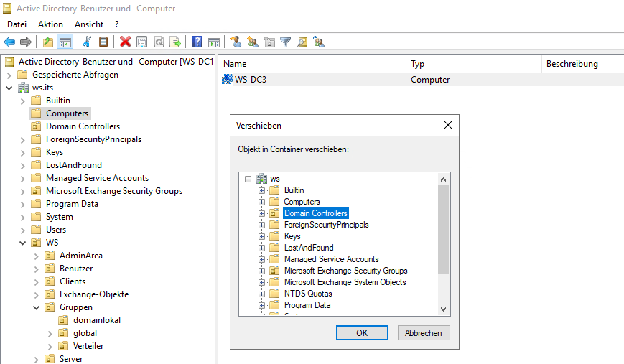The image size is (624, 364).
Task: Cut the selection with scissors icon
Action: 87,42
